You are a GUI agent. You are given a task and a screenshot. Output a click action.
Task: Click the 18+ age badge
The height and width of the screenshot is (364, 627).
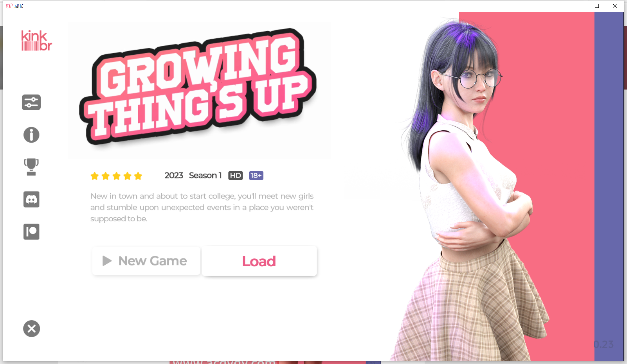pyautogui.click(x=256, y=176)
